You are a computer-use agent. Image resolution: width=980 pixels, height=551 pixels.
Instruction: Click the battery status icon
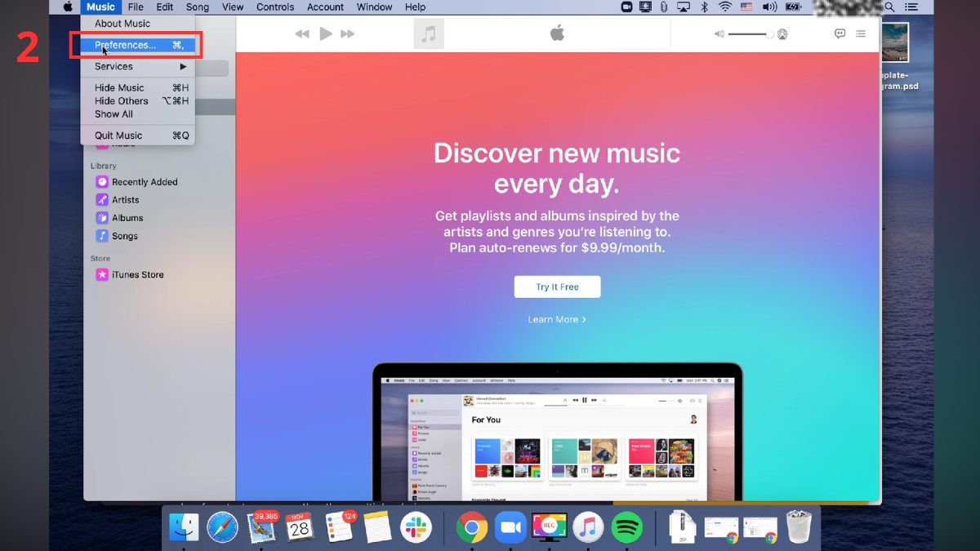[791, 7]
